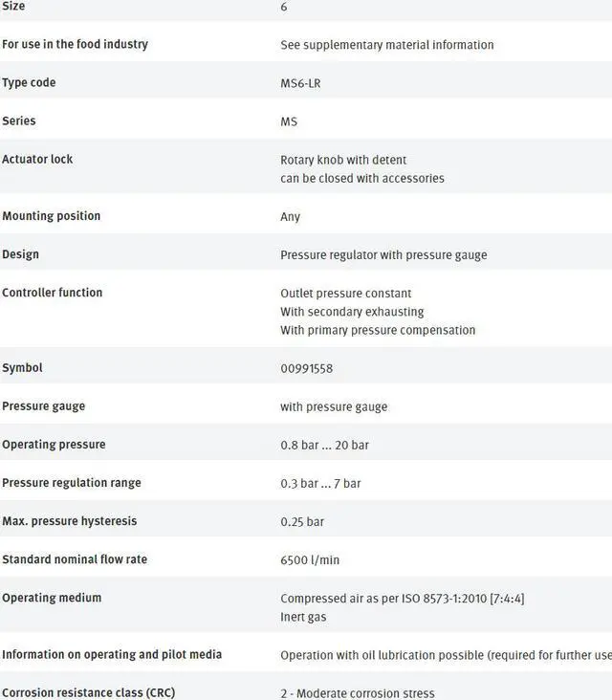Click the '0.25 bar' hysteresis value
612x700 pixels.
pyautogui.click(x=302, y=522)
